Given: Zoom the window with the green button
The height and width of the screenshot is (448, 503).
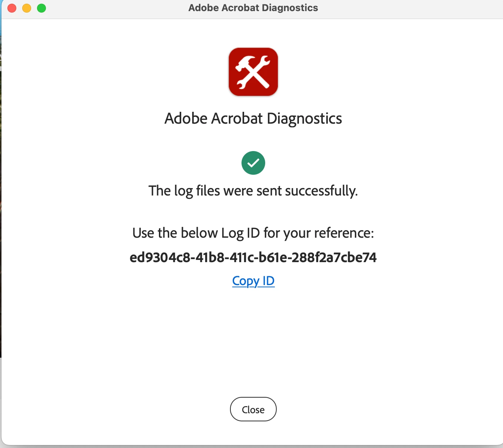Looking at the screenshot, I should point(41,8).
